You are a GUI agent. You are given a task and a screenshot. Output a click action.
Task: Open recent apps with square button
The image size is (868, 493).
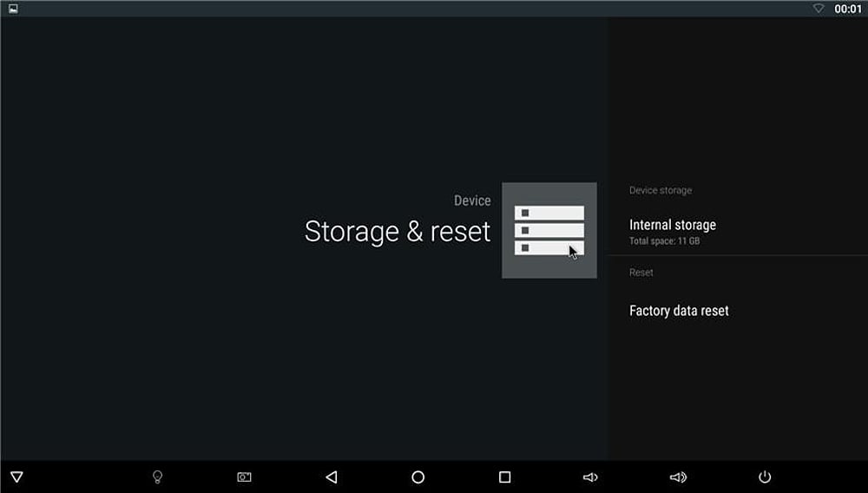click(504, 477)
